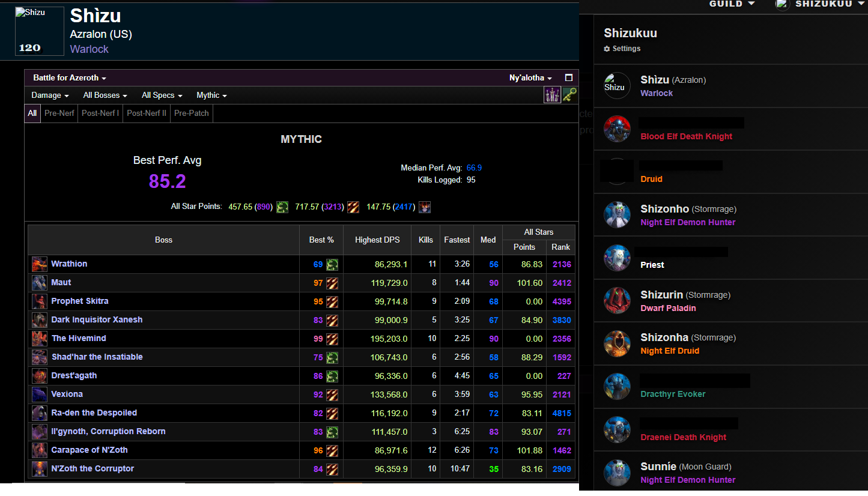Screen dimensions: 868x496
Task: Toggle the square box beside Ny'alotha
Action: click(569, 78)
